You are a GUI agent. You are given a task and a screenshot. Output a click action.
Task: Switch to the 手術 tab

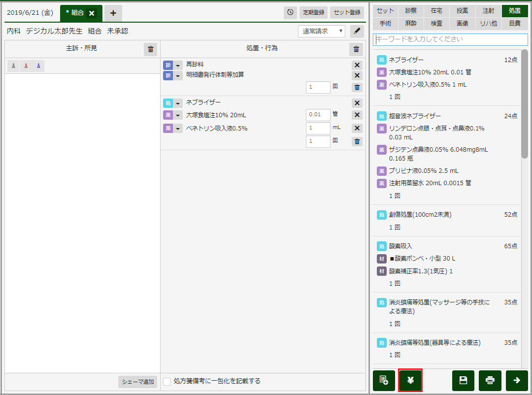point(385,24)
